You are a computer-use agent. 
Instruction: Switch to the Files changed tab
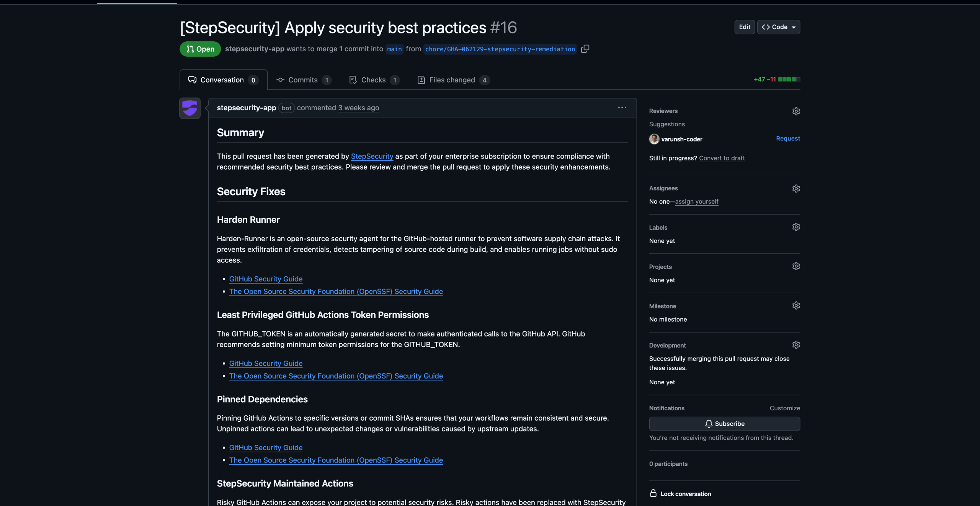point(453,80)
